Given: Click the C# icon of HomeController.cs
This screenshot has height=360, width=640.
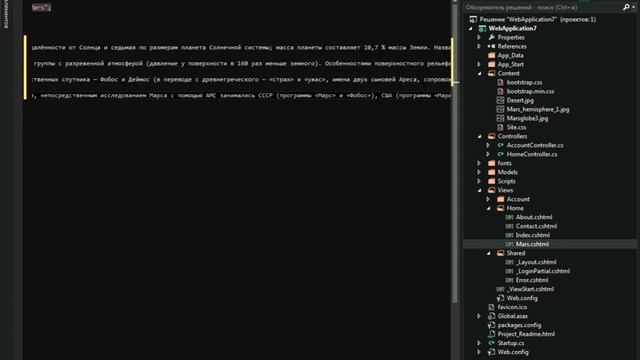Looking at the screenshot, I should coord(500,154).
